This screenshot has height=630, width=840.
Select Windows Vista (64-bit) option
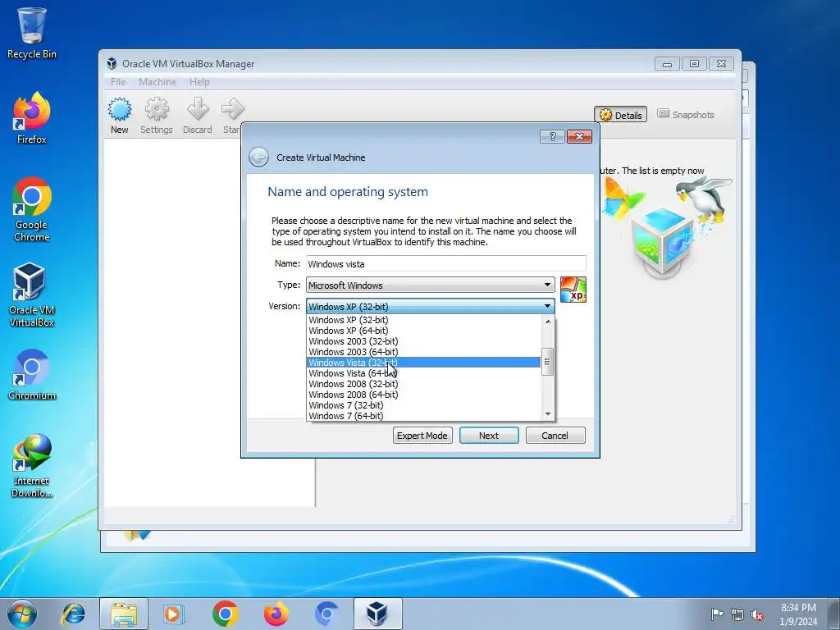point(424,373)
